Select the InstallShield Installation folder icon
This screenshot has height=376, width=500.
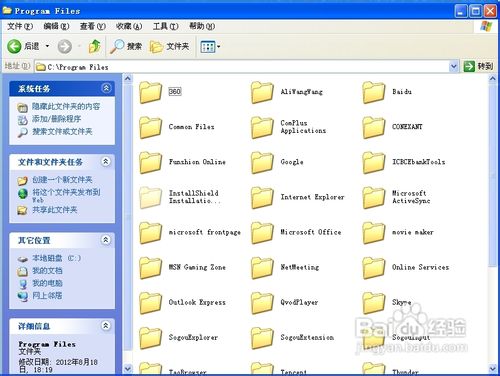point(150,197)
